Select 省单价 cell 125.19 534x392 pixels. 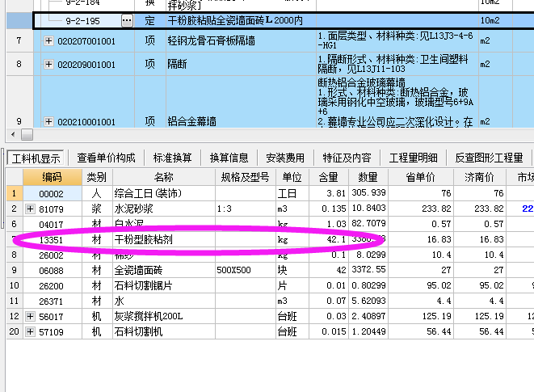pos(421,316)
